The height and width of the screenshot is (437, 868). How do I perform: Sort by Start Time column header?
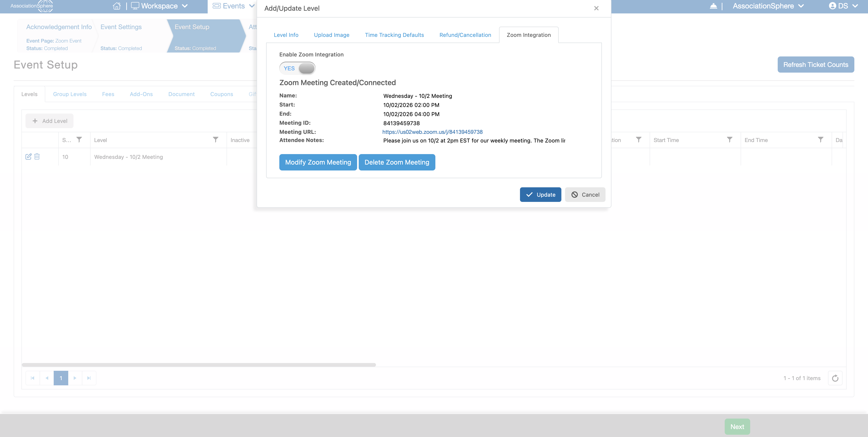(666, 140)
